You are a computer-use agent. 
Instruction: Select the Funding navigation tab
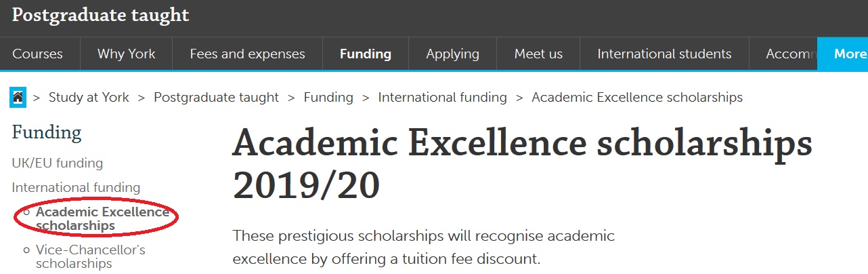click(366, 54)
